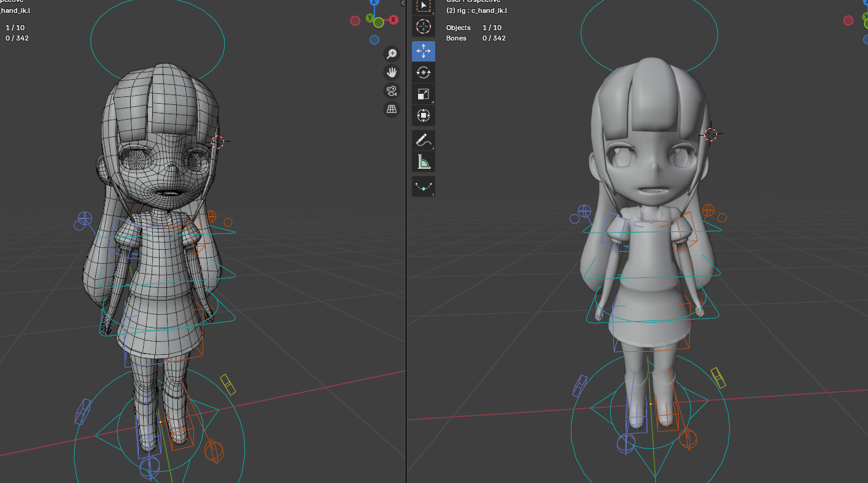868x483 pixels.
Task: Select the blue crossed-circle control in left viewport
Action: pos(85,219)
